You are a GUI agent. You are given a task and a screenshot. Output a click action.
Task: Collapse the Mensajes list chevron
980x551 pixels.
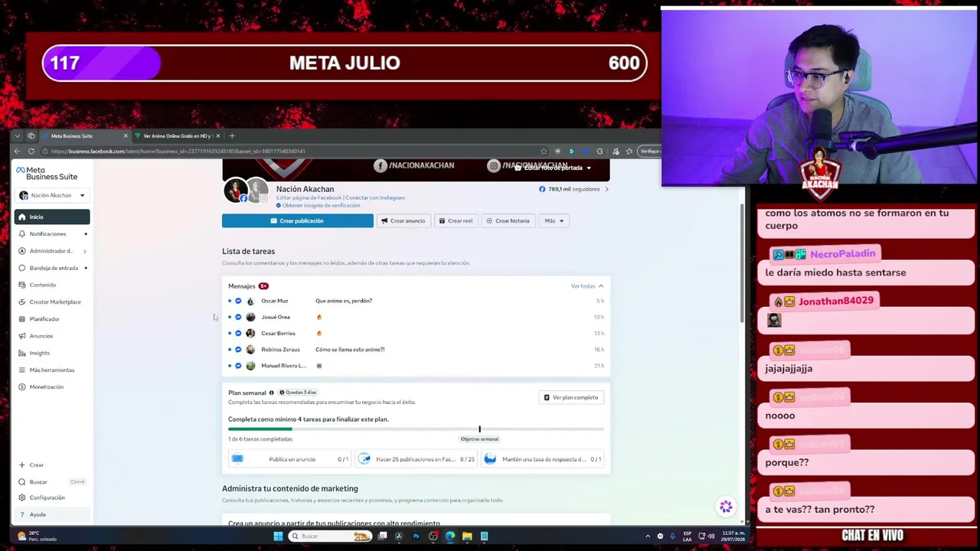[601, 286]
